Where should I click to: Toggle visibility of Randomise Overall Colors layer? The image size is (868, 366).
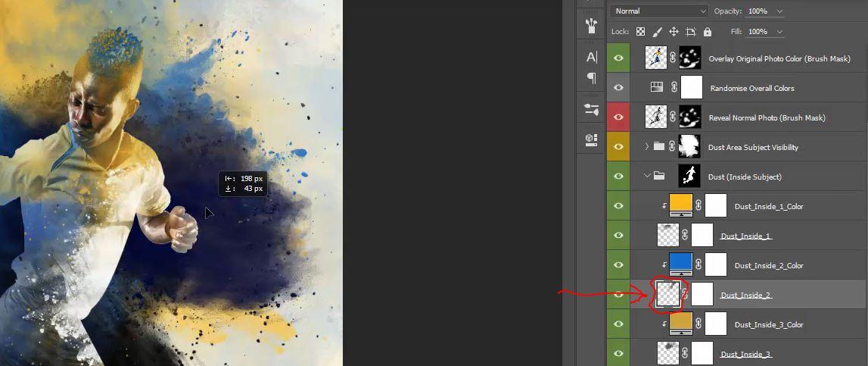tap(618, 88)
